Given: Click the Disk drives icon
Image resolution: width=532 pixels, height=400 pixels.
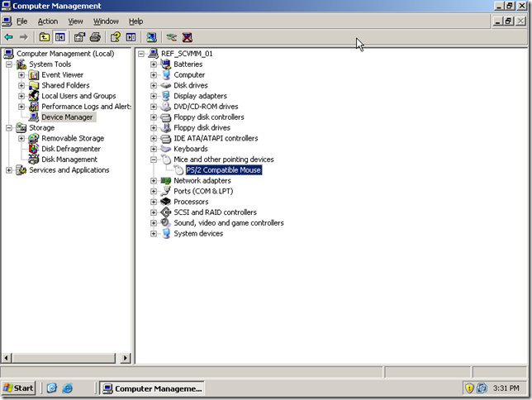Looking at the screenshot, I should coord(166,85).
